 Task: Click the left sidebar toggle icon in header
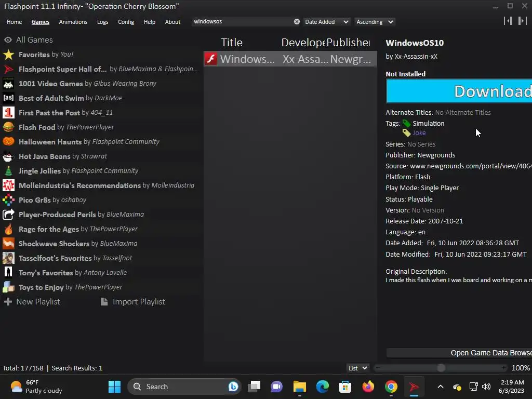click(x=508, y=21)
